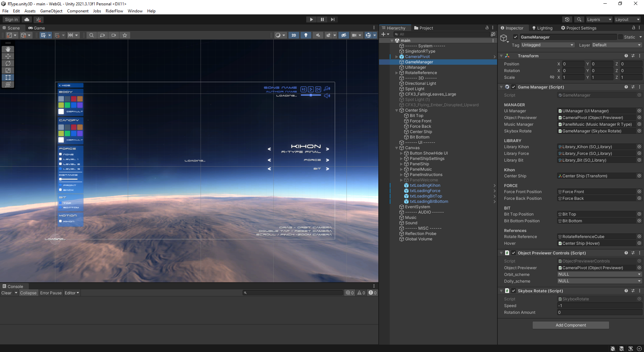Collapse the Center Ship hierarchy item
The height and width of the screenshot is (352, 644).
pyautogui.click(x=396, y=110)
